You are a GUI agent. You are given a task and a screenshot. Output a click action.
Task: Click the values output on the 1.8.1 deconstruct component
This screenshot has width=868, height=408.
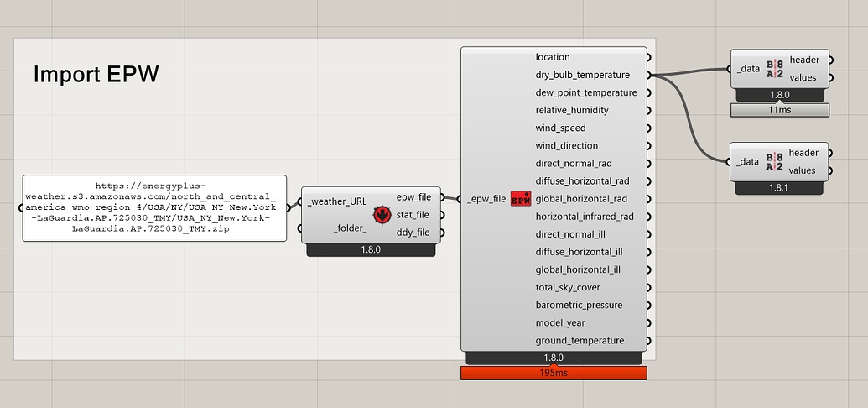click(x=803, y=170)
